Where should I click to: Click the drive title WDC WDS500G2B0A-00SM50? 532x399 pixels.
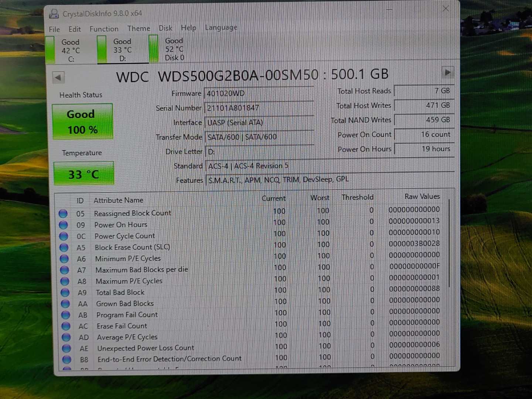(217, 76)
